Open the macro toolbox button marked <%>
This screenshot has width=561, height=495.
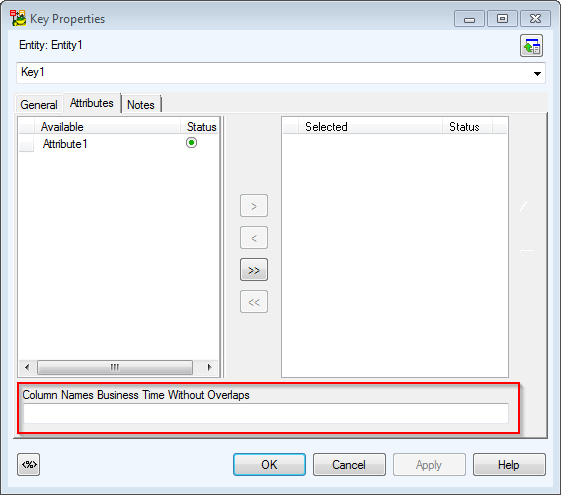click(29, 465)
